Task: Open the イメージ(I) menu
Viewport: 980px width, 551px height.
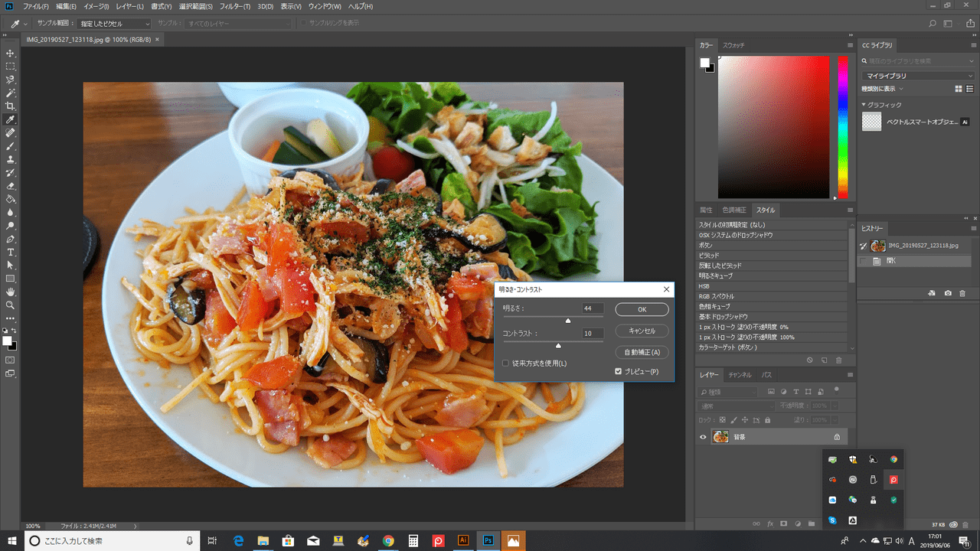Action: tap(96, 6)
